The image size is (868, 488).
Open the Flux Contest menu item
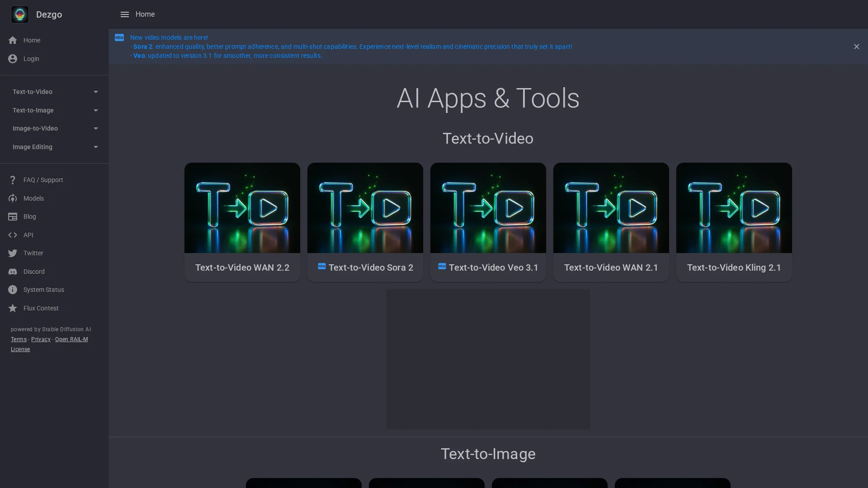point(41,308)
